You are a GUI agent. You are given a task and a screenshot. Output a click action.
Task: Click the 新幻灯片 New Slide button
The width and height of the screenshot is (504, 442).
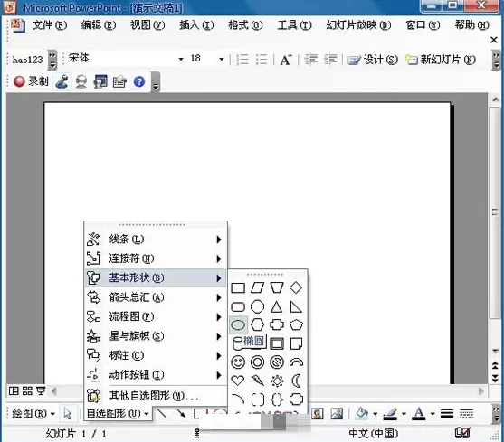441,60
